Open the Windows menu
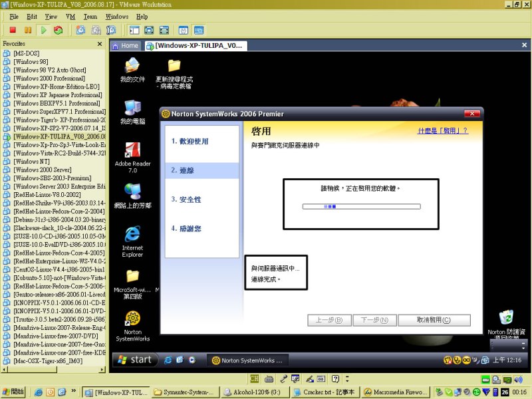This screenshot has height=399, width=532. point(117,17)
